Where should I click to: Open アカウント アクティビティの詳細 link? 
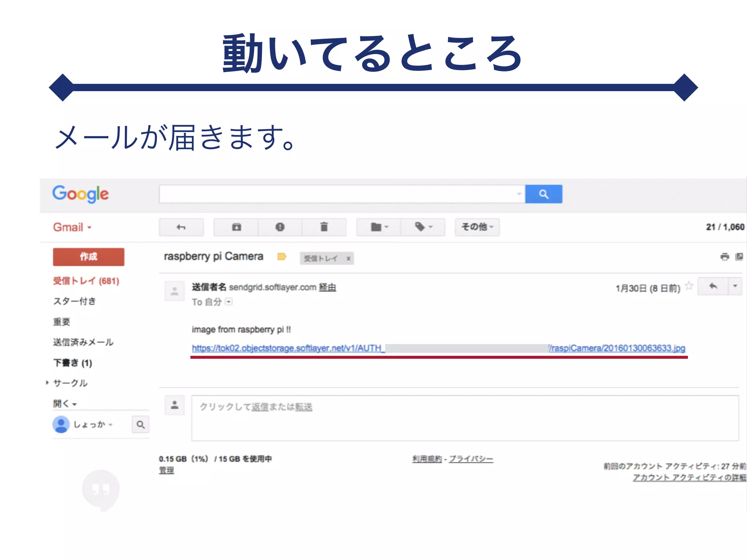pyautogui.click(x=689, y=478)
